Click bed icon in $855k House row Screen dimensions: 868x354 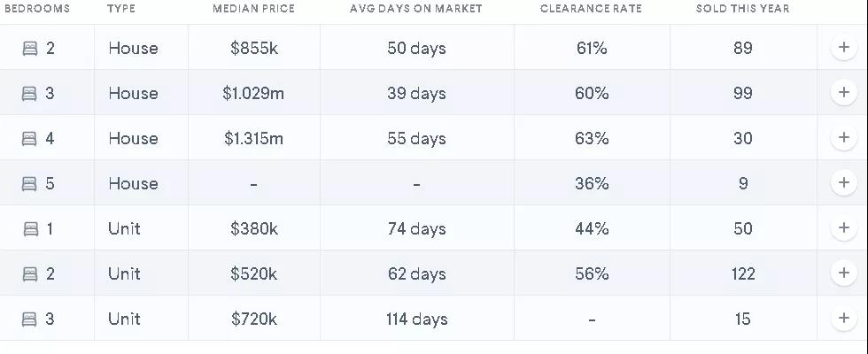coord(30,49)
